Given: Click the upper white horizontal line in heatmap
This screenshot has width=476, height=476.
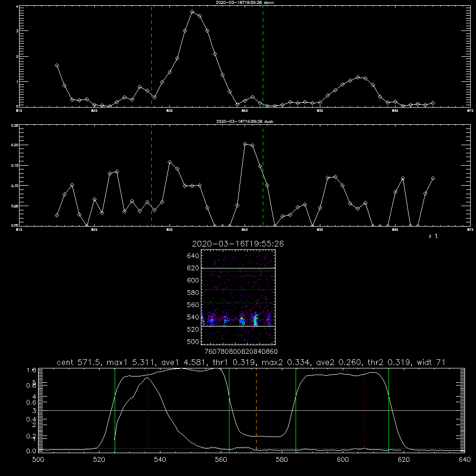Looking at the screenshot, I should click(238, 268).
